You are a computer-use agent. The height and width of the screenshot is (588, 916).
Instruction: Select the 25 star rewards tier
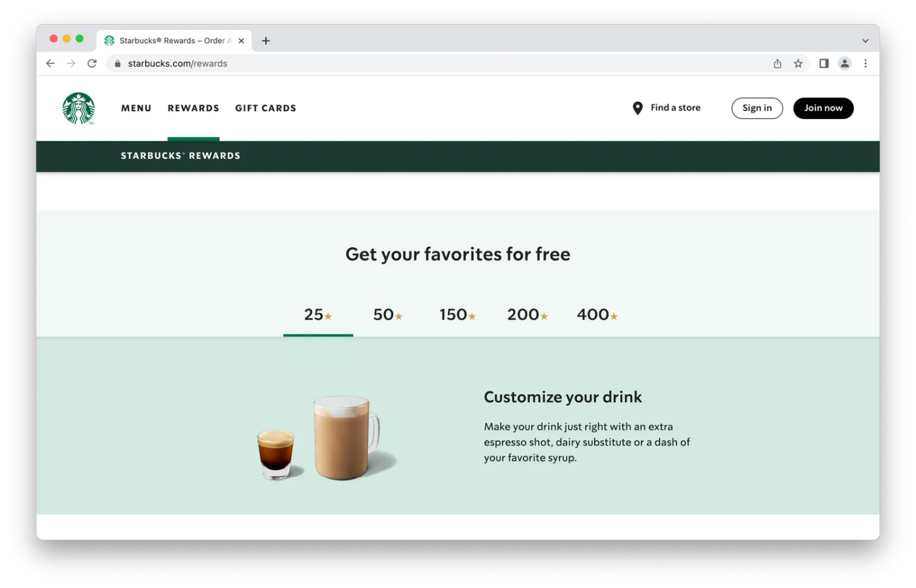tap(317, 315)
